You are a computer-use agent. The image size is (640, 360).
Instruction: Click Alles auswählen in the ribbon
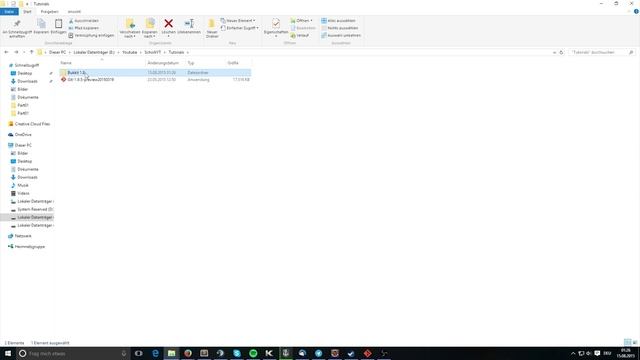point(338,20)
